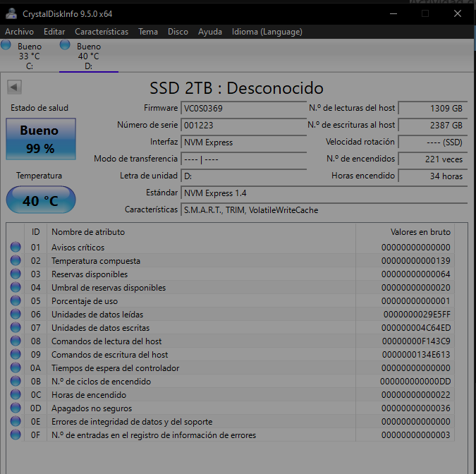Select raw value 00000000F143C9
Viewport: 476px width, 474px height.
coord(416,341)
